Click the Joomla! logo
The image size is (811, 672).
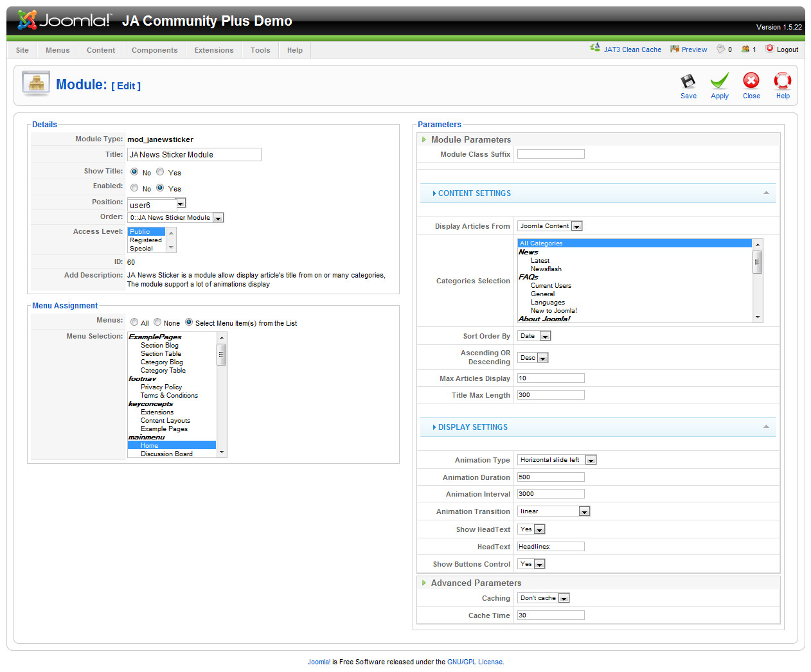point(64,21)
